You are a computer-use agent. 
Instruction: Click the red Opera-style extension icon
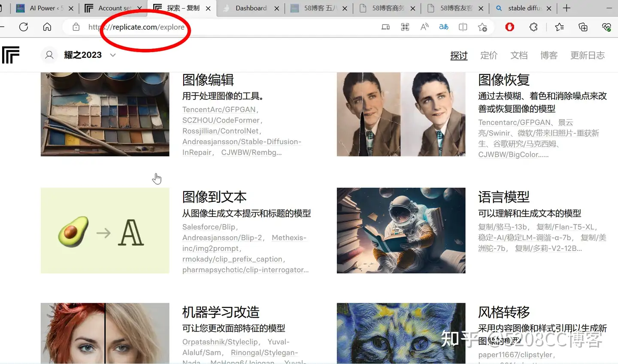[510, 27]
